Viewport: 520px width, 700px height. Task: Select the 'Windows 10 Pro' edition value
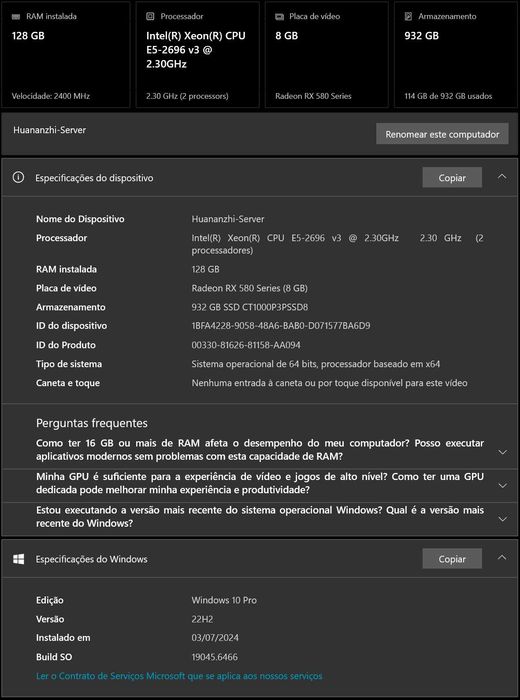click(x=224, y=600)
